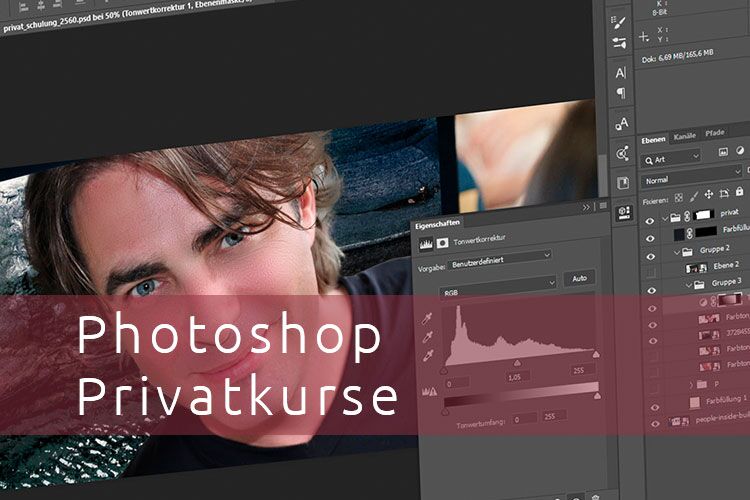Filter layers by adjustment layer icon
This screenshot has height=500, width=750.
pyautogui.click(x=740, y=150)
